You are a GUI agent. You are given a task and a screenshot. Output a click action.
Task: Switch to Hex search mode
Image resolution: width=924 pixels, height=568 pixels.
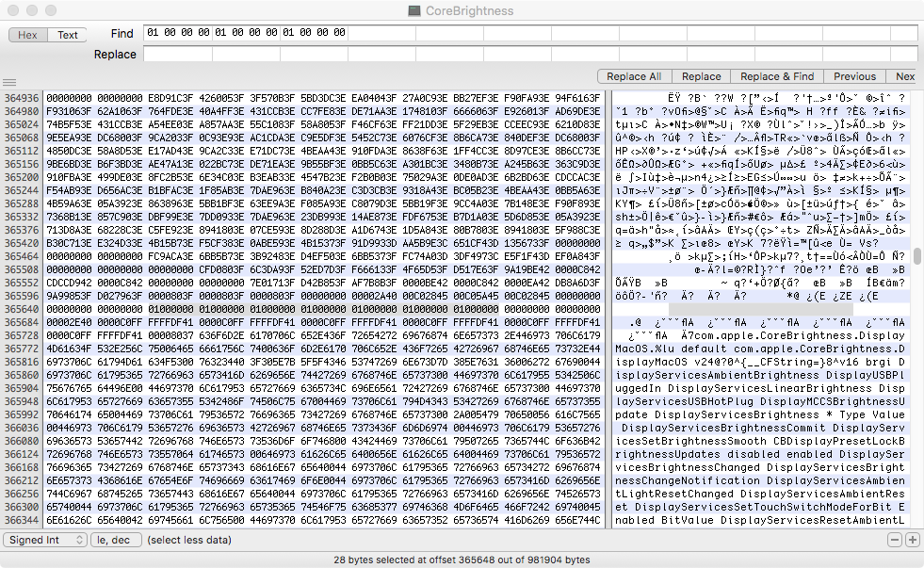tap(27, 35)
